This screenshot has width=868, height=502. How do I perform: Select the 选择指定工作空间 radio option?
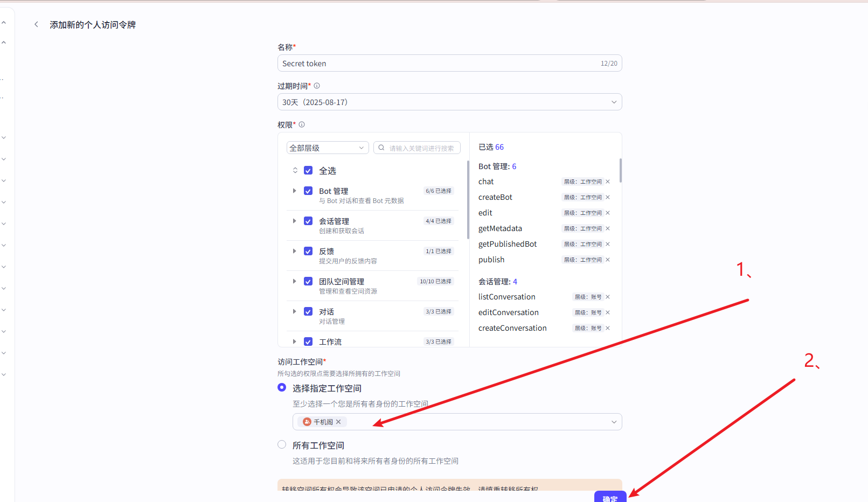click(x=282, y=388)
